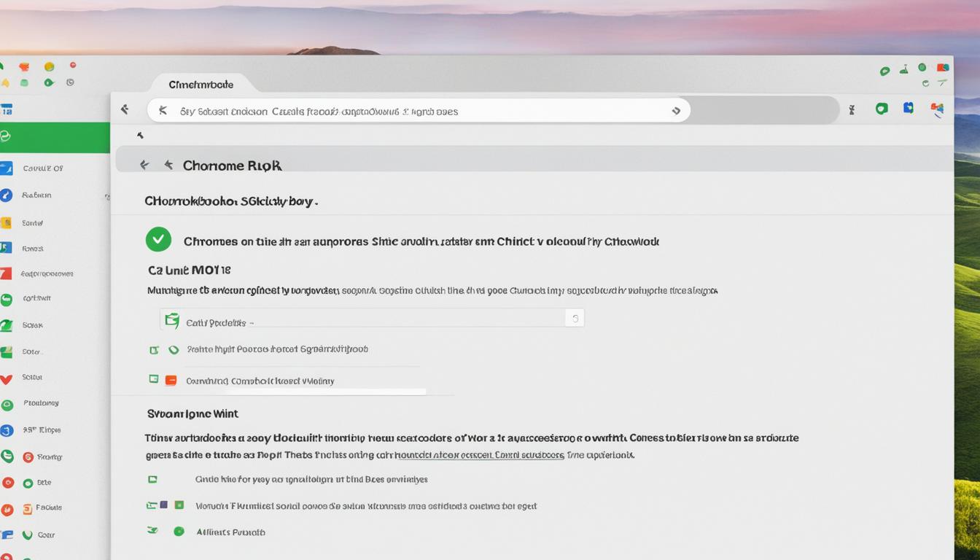Click the address bar URL text
980x560 pixels.
319,112
